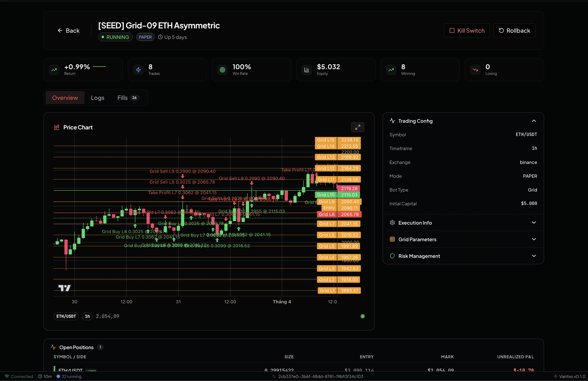The width and height of the screenshot is (588, 381).
Task: Click the 1h timeframe pill below the chart
Action: [87, 316]
